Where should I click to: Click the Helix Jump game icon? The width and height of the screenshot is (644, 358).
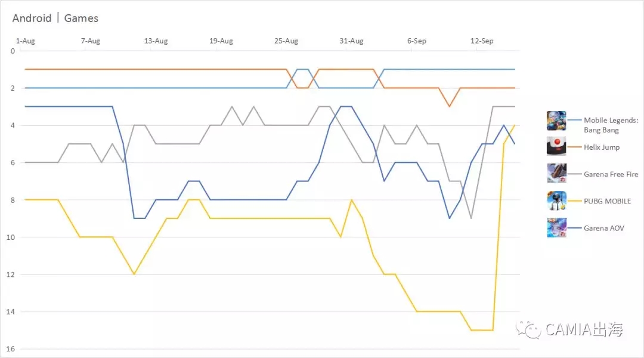click(x=556, y=146)
